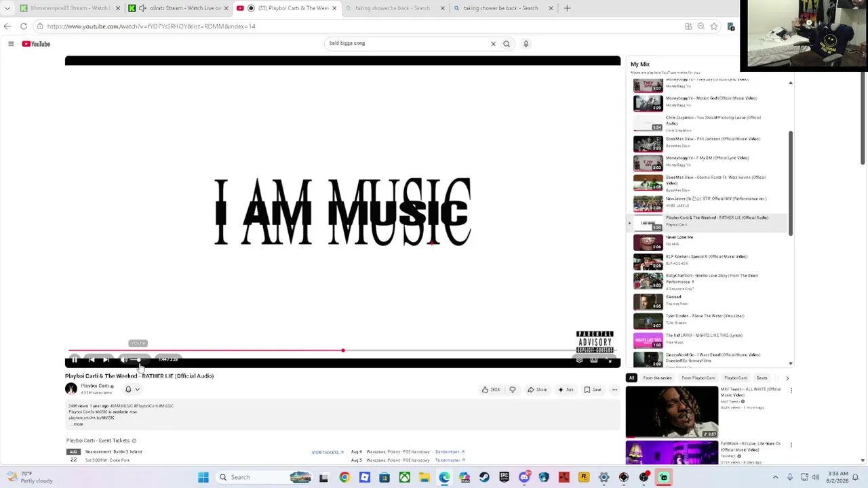Open options menu for MAF Teeski video
Viewport: 868px width, 488px height.
pos(791,390)
